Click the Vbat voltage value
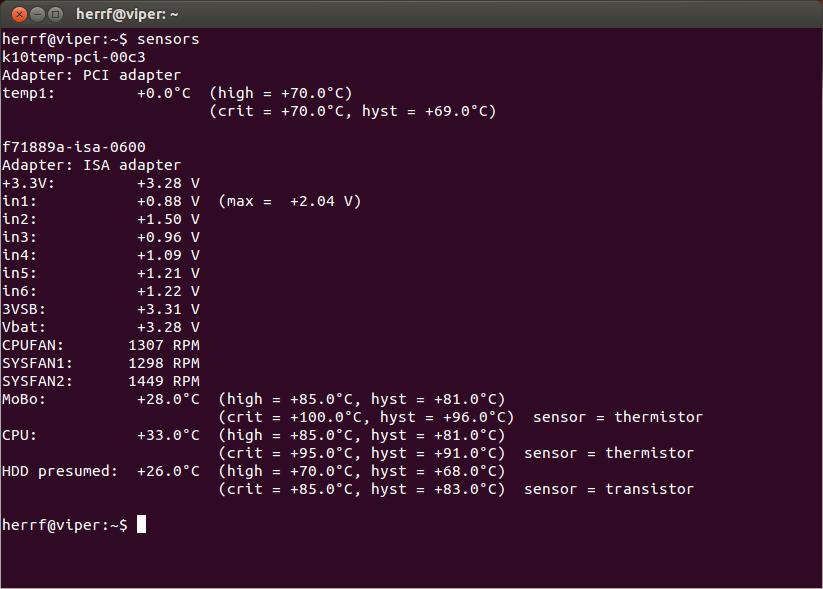This screenshot has height=589, width=823. tap(168, 327)
